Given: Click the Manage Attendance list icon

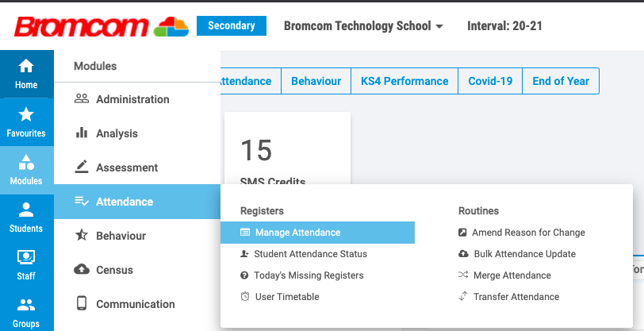Looking at the screenshot, I should pyautogui.click(x=245, y=233).
